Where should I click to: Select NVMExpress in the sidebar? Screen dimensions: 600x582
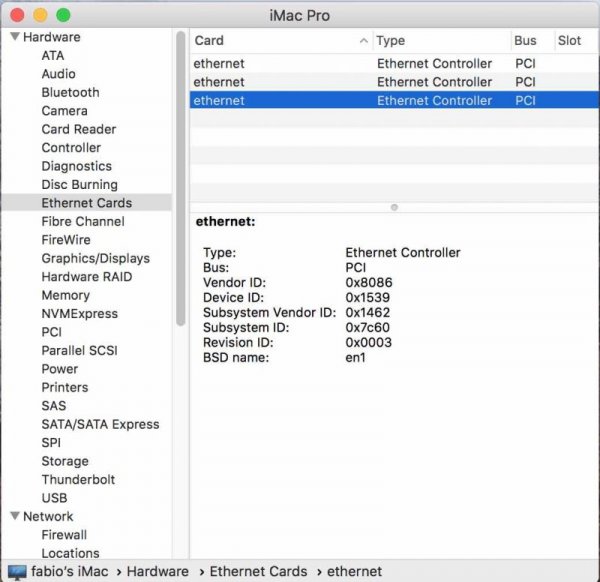tap(80, 313)
